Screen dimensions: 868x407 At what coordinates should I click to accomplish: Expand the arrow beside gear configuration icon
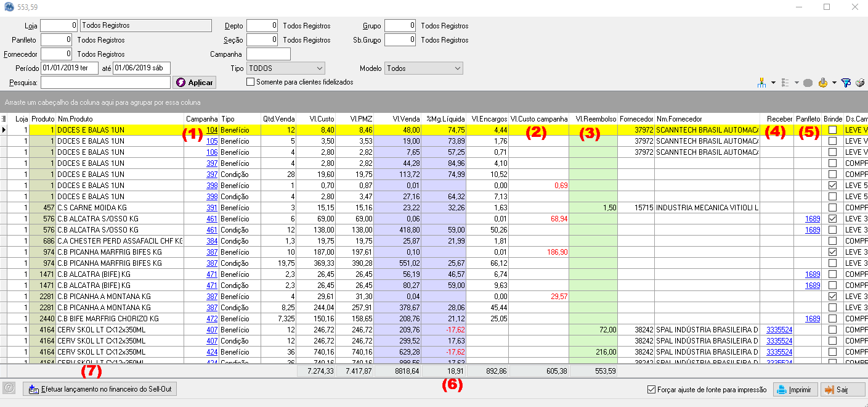[x=834, y=83]
